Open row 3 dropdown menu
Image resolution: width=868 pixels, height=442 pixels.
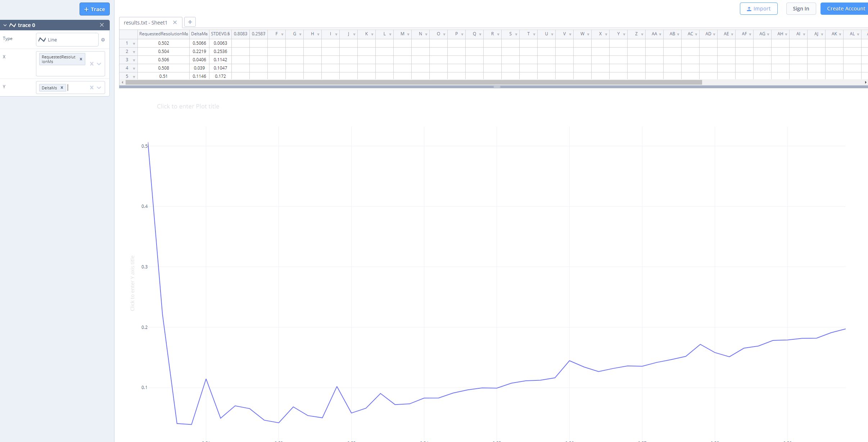[x=134, y=60]
